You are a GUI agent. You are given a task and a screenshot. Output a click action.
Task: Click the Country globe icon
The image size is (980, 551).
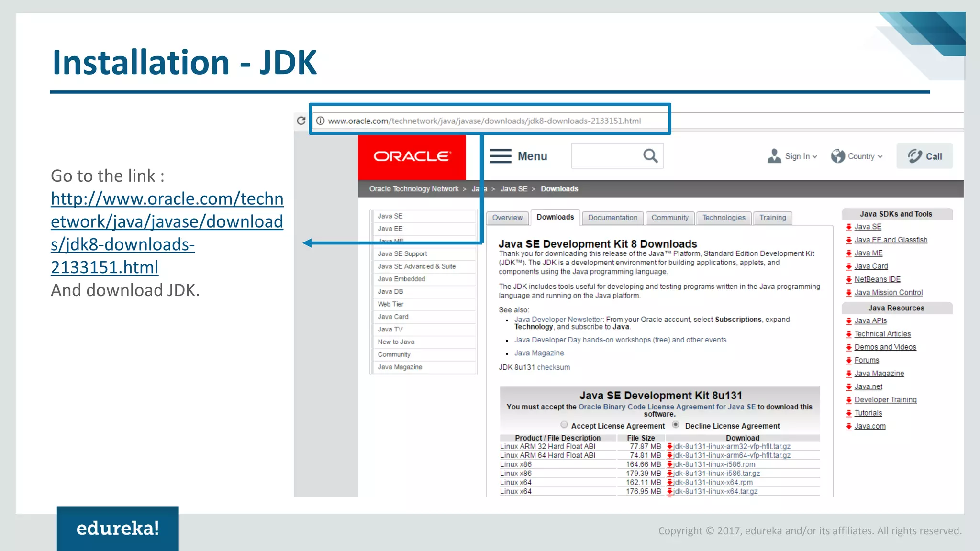[837, 156]
